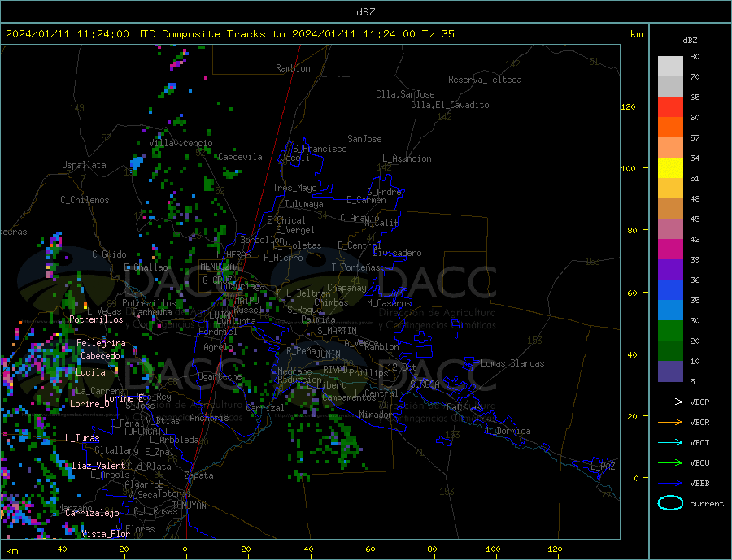Click the MENDOZA map label

click(x=217, y=267)
